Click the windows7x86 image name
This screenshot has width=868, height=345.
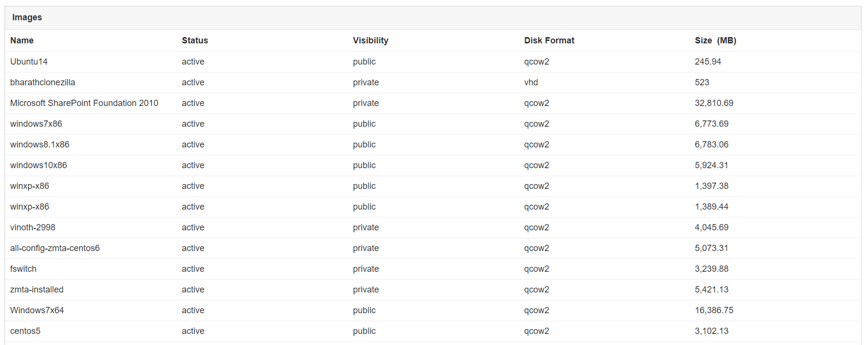(36, 124)
